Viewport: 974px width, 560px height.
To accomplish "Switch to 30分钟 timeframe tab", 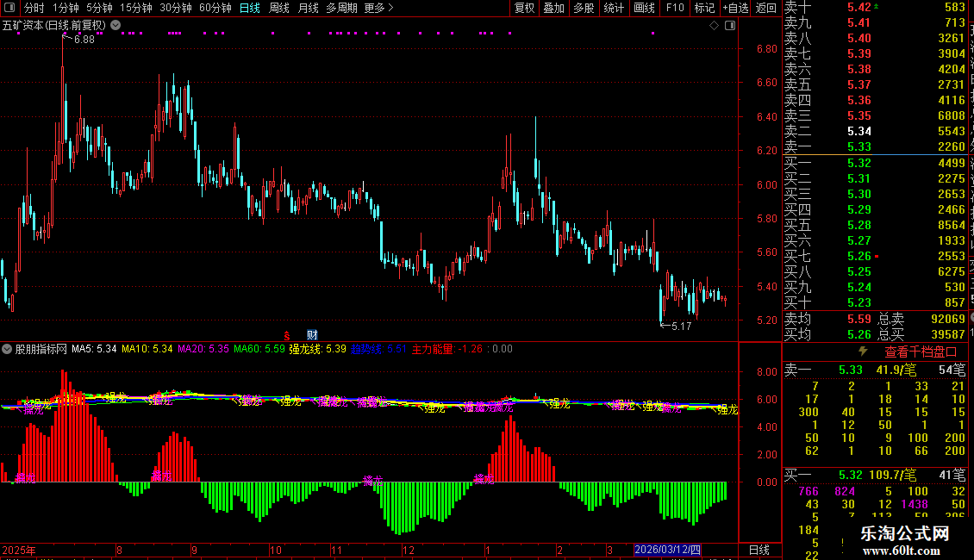I will [176, 8].
